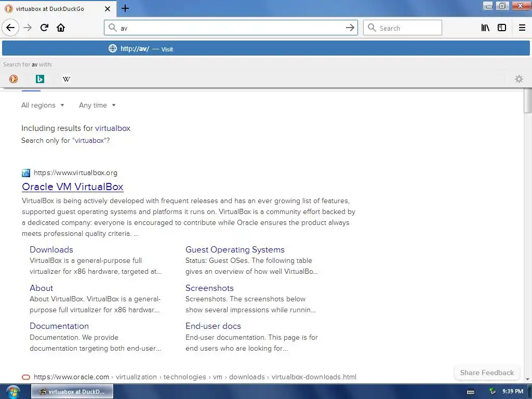Image resolution: width=532 pixels, height=399 pixels.
Task: Search with Bing engine icon
Action: pyautogui.click(x=40, y=79)
